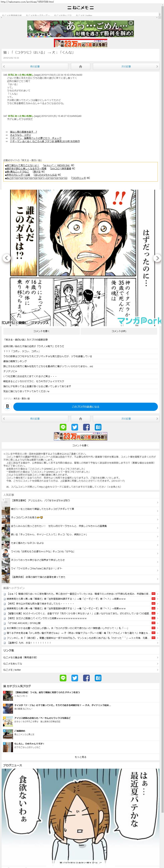
Task: Click chevron on 【激萌注意報】アリエルさん popular row
Action: pos(157,502)
